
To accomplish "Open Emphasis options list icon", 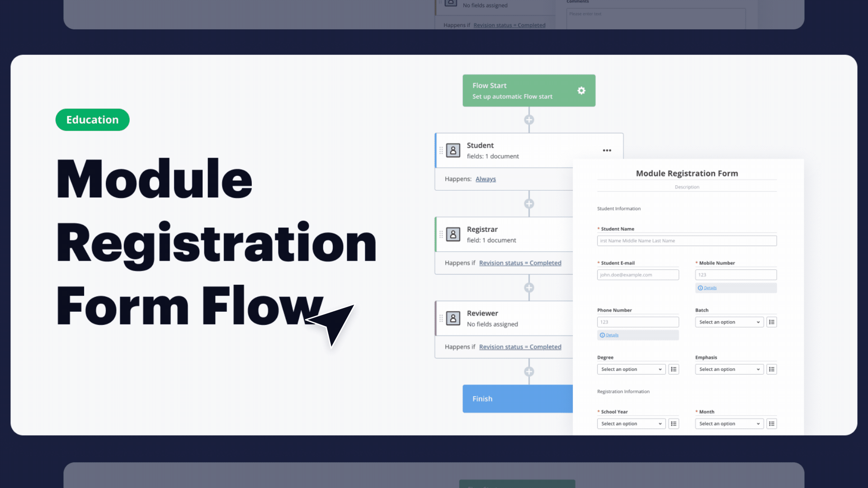I will tap(772, 369).
